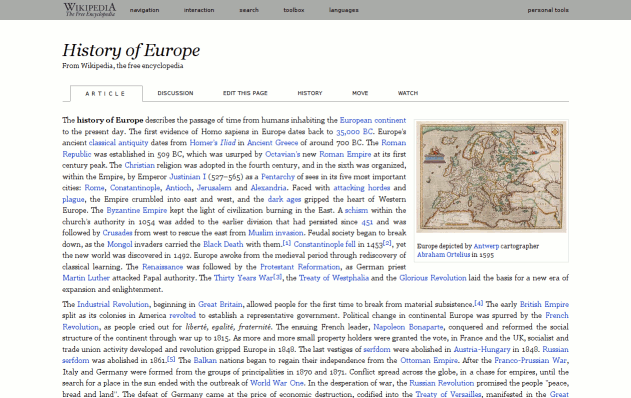Follow the Alexandria link
This screenshot has height=398, width=631.
268,188
